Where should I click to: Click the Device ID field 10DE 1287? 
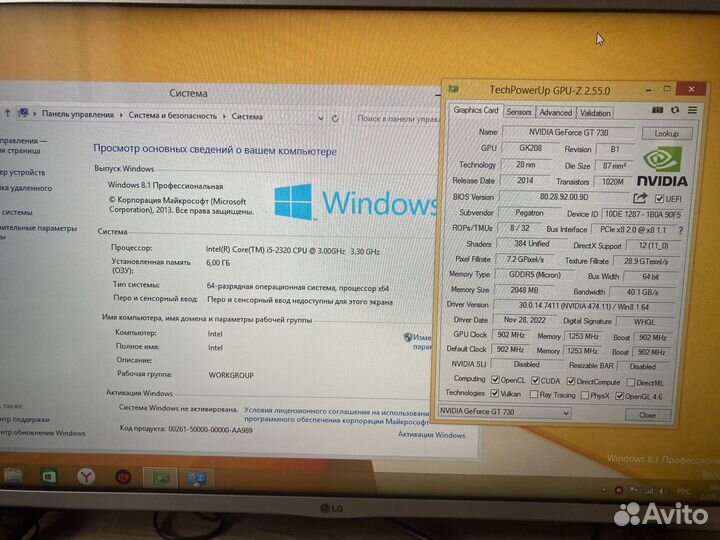[642, 214]
